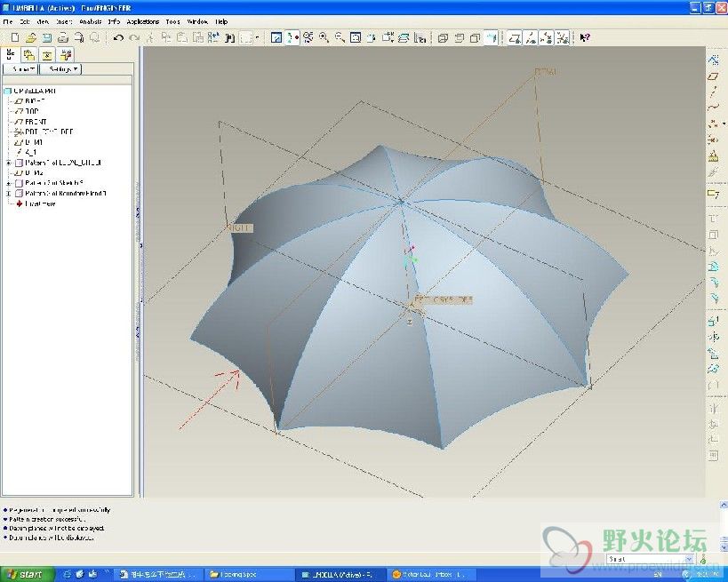The image size is (728, 582).
Task: Open selection box dropdown arrow in toolbar
Action: point(257,37)
